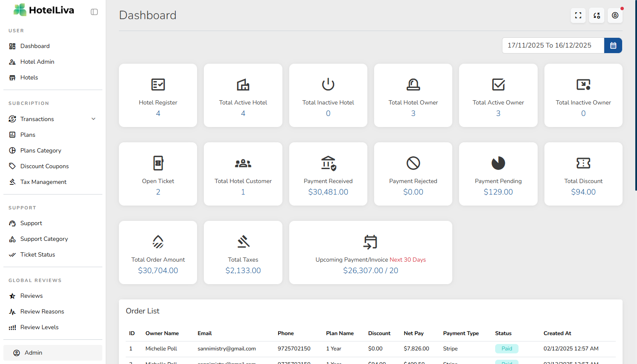Go to Hotel Admin in the sidebar
The width and height of the screenshot is (637, 364).
click(37, 62)
